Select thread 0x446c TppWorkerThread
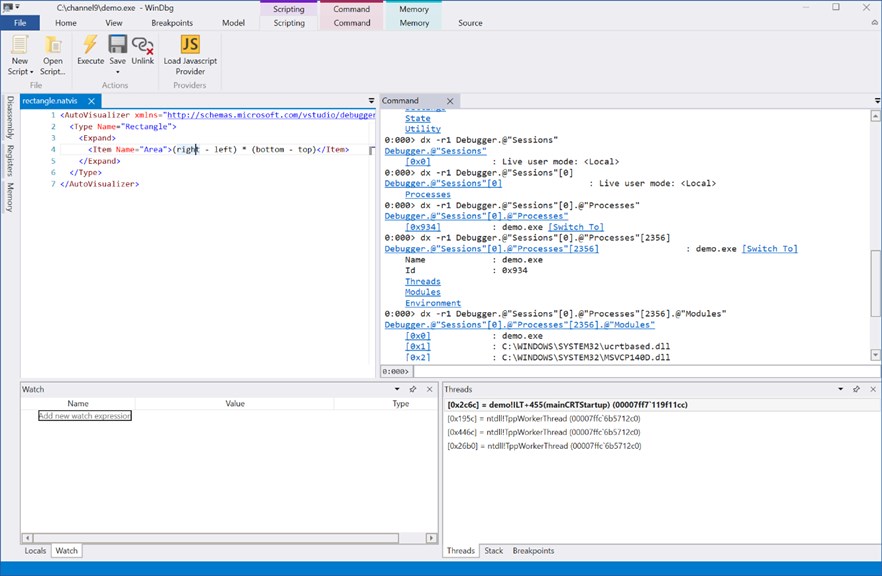Screen dimensions: 882x576 point(543,433)
